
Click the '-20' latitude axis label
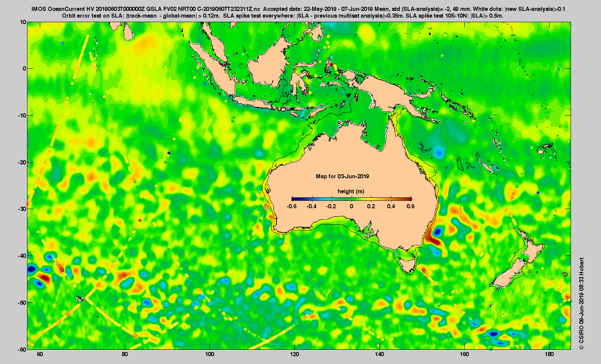coord(22,162)
